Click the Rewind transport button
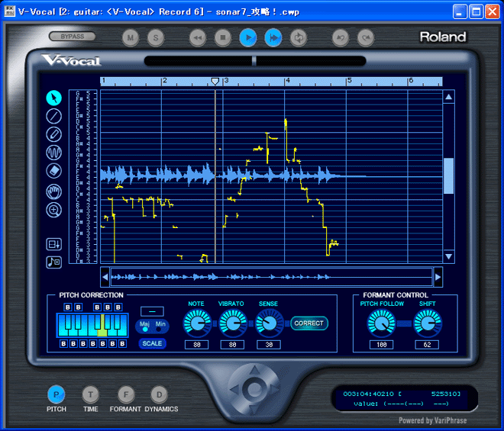Screen dimensions: 504x431 click(x=198, y=38)
